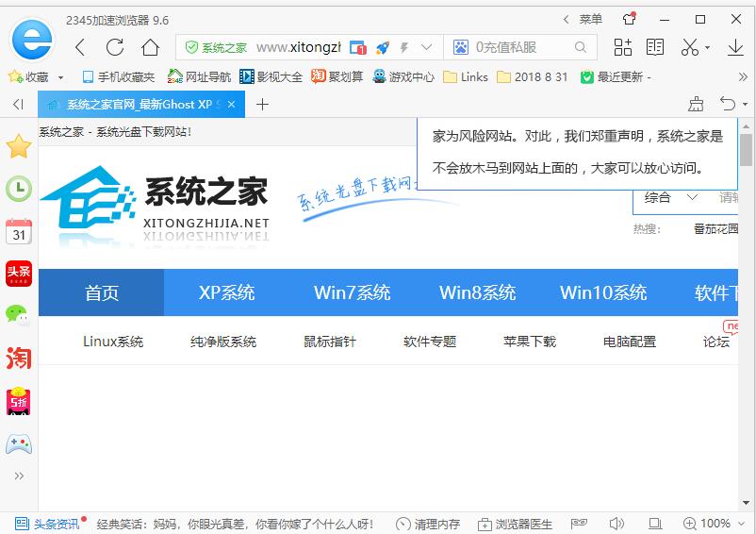Select the Win8系统 navigation tab
This screenshot has width=756, height=534.
pos(477,292)
